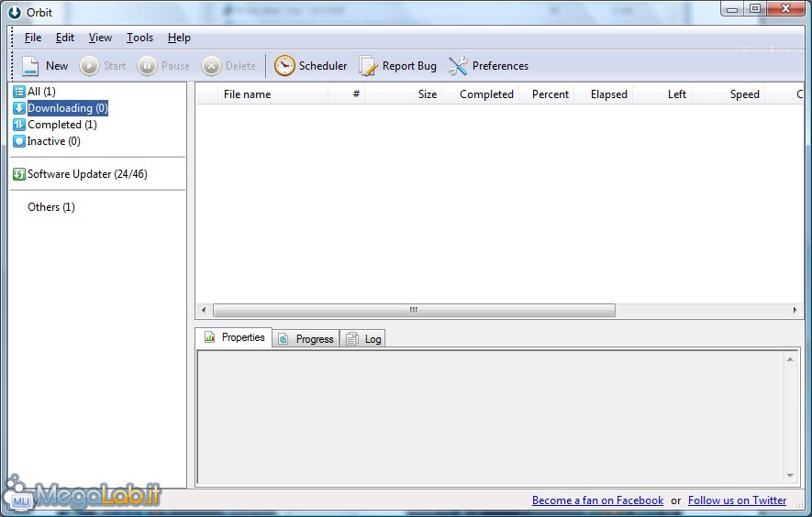Select Others (1) in the sidebar
Viewport: 812px width, 517px height.
pos(51,207)
